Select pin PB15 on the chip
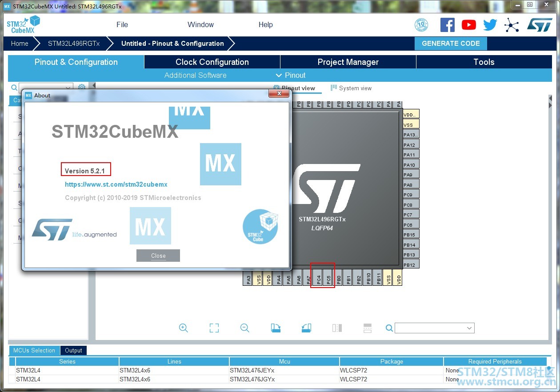The height and width of the screenshot is (392, 560). click(x=411, y=235)
